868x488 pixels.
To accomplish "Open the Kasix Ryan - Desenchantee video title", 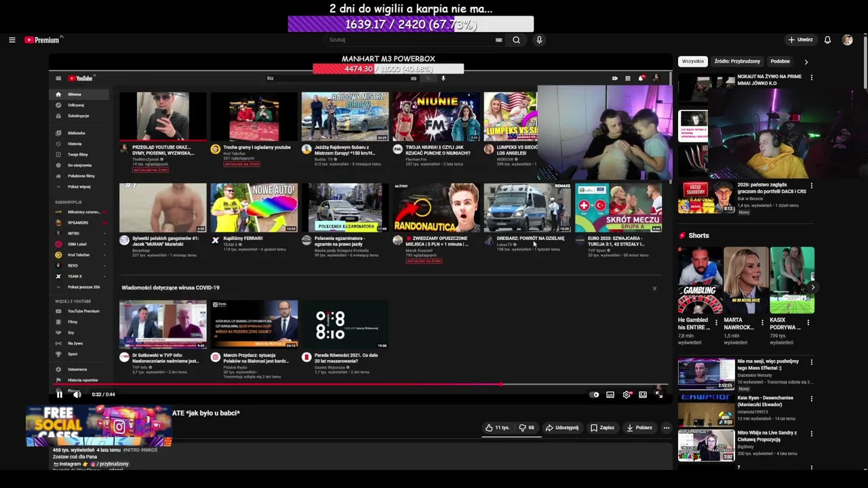I will pos(766,401).
